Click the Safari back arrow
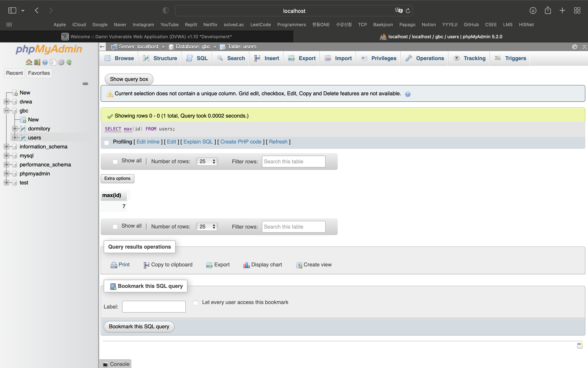The height and width of the screenshot is (368, 588). [37, 10]
